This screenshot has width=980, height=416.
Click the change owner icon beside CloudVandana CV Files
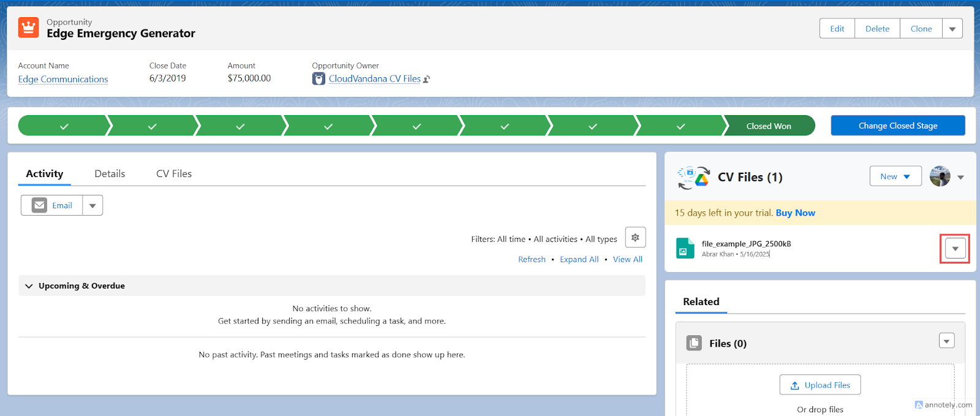[x=427, y=79]
